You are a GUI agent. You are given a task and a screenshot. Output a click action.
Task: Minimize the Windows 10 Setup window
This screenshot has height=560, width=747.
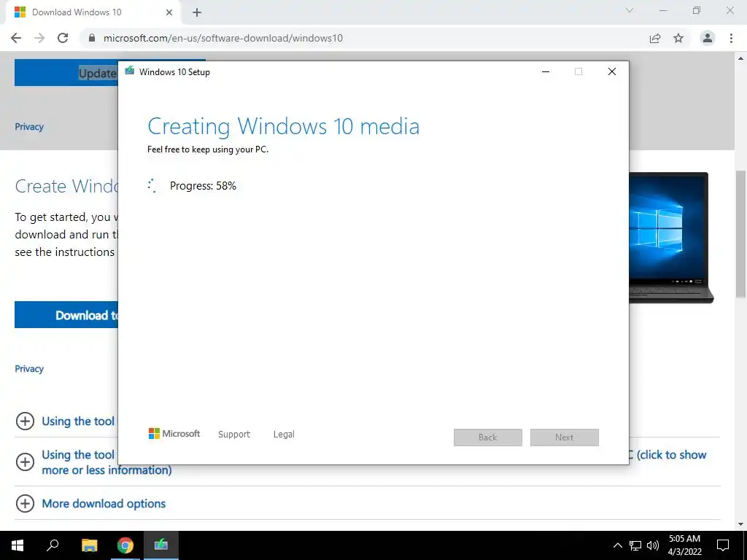pyautogui.click(x=546, y=71)
